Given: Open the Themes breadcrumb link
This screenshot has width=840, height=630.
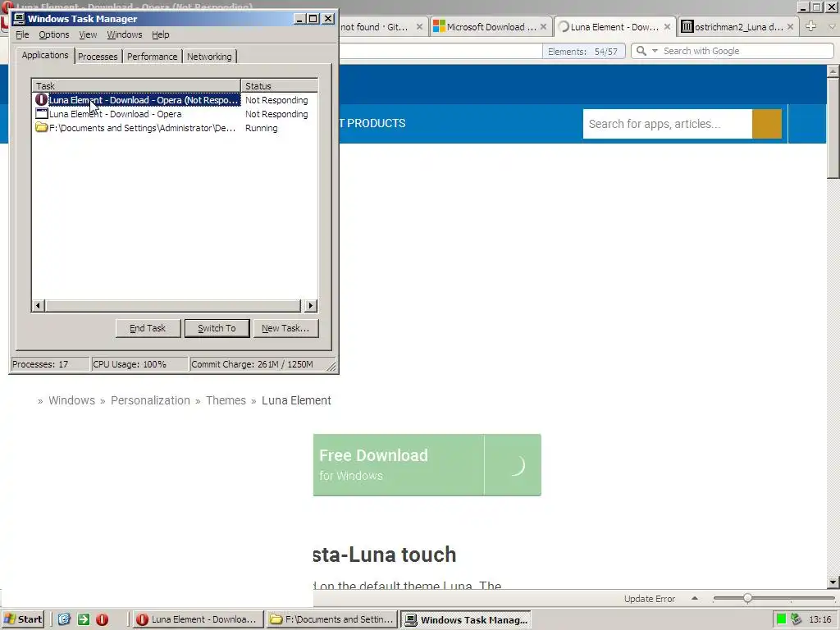Looking at the screenshot, I should click(226, 400).
